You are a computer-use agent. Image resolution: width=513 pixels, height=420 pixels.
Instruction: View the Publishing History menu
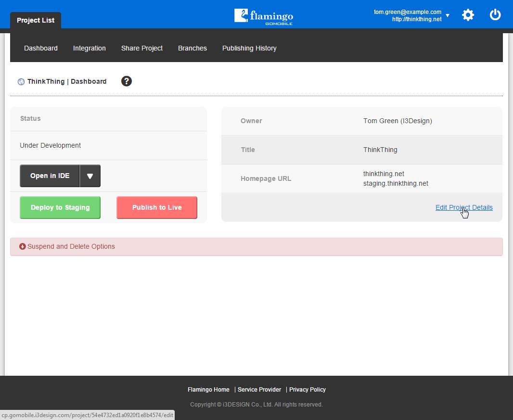pyautogui.click(x=249, y=48)
